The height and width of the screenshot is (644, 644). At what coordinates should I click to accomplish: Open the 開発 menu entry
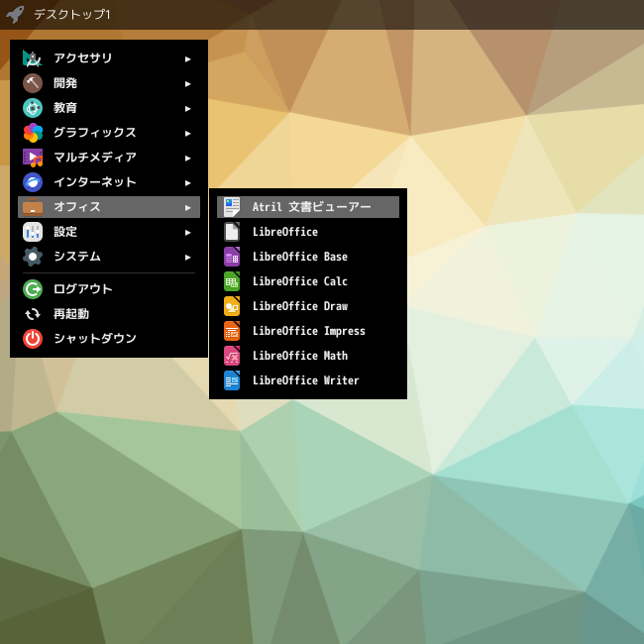coord(109,83)
